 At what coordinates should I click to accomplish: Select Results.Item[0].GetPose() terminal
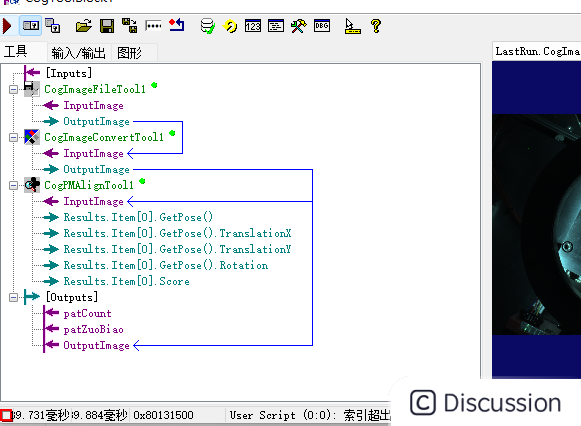tap(138, 217)
